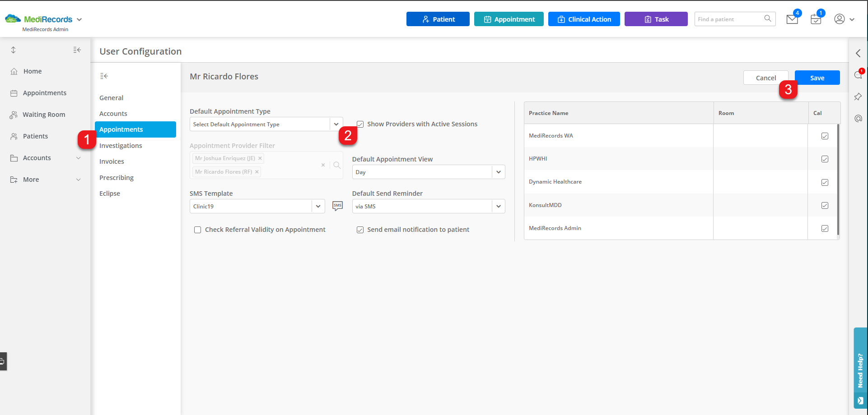Select the pin icon in right sidebar

tap(858, 97)
